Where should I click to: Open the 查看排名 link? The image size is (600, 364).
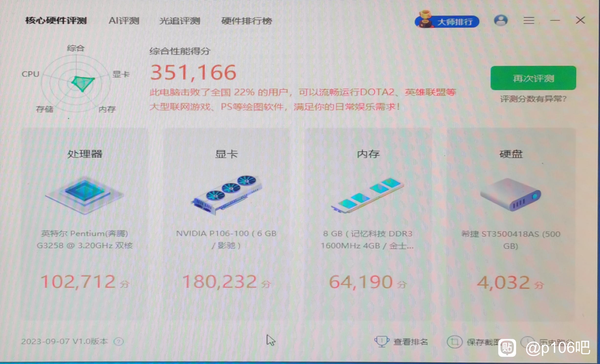[x=411, y=342]
